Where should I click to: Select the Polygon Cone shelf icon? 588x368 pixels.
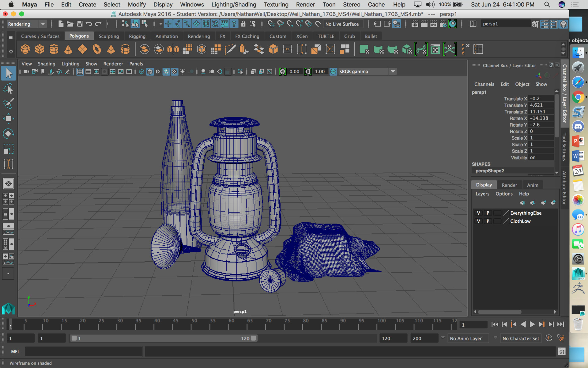tap(68, 49)
